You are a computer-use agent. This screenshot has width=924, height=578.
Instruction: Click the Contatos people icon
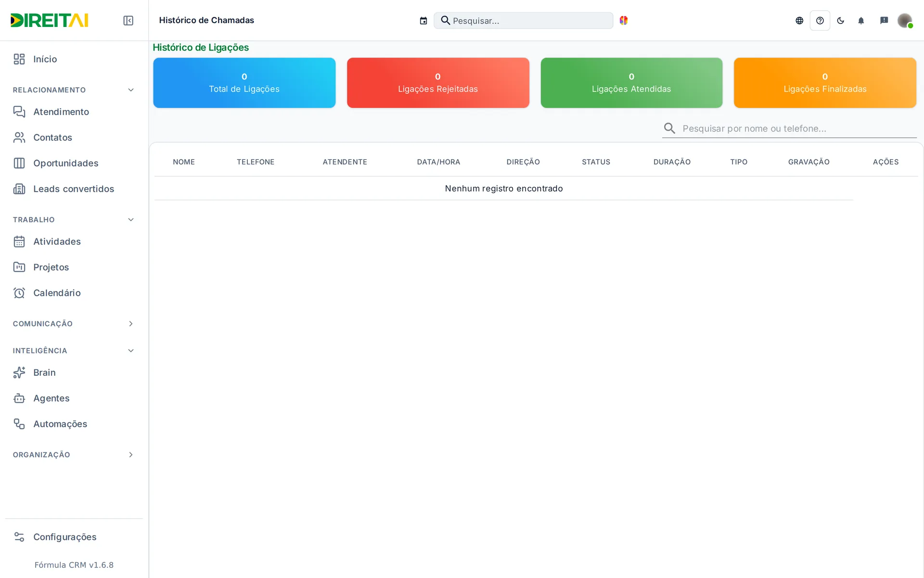(19, 137)
